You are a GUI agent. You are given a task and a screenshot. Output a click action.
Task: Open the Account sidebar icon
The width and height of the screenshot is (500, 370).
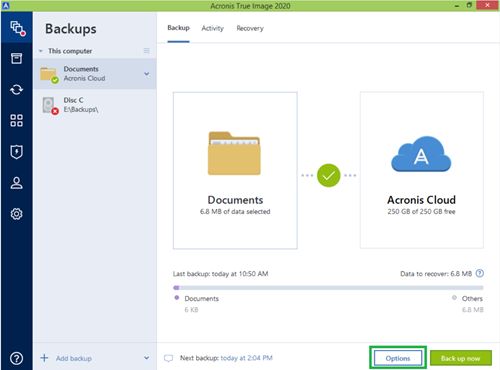click(16, 183)
